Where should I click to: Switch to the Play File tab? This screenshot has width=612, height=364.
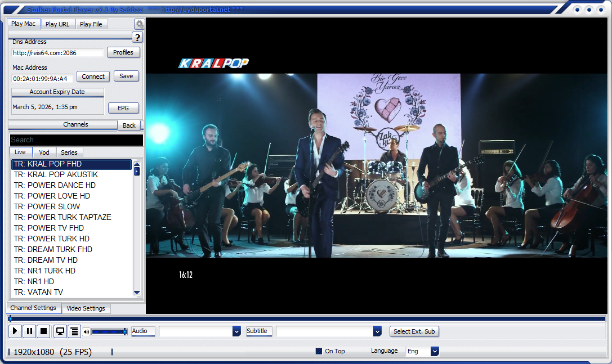pos(91,24)
